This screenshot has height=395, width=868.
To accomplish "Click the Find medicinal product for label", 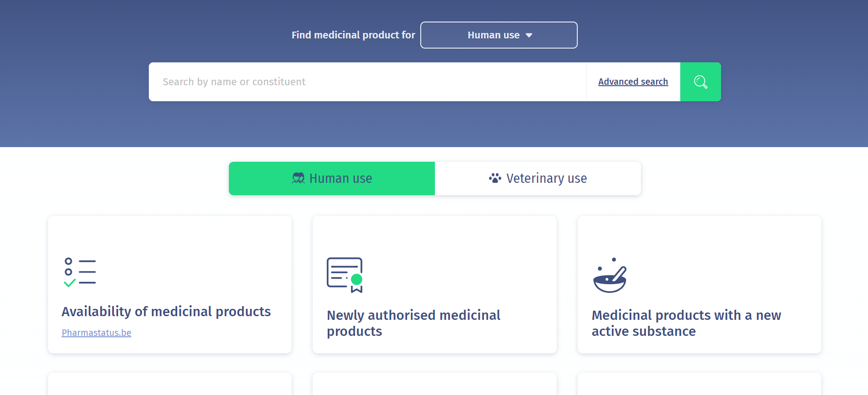I will point(353,35).
